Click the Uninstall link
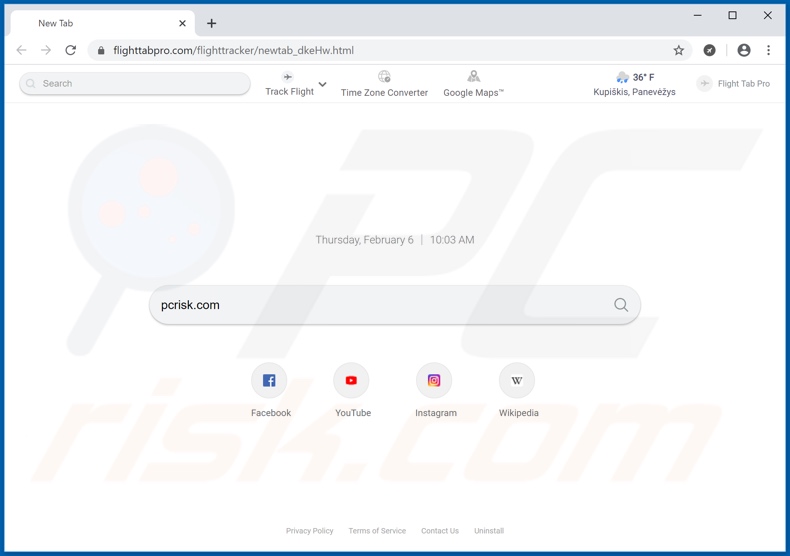 tap(489, 531)
